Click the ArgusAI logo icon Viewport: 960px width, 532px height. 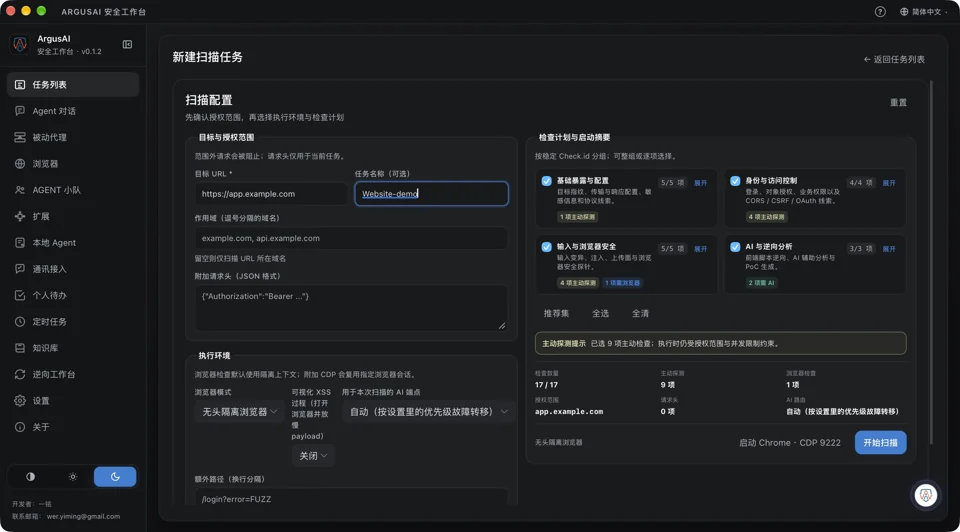click(20, 44)
